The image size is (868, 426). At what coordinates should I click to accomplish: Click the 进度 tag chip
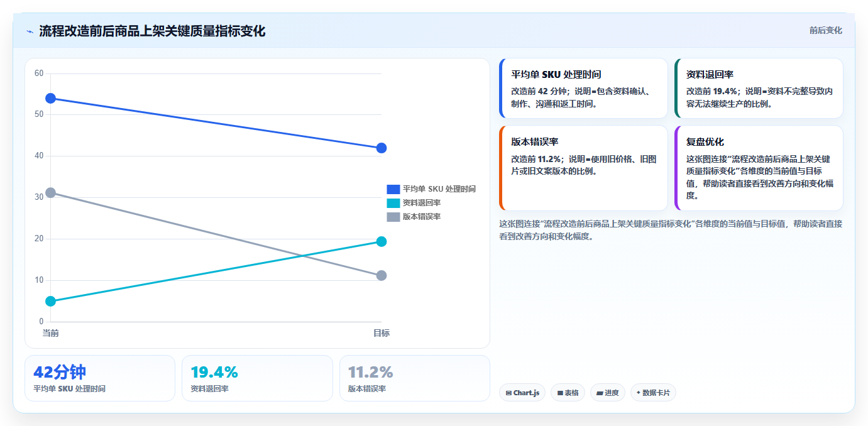pyautogui.click(x=608, y=393)
